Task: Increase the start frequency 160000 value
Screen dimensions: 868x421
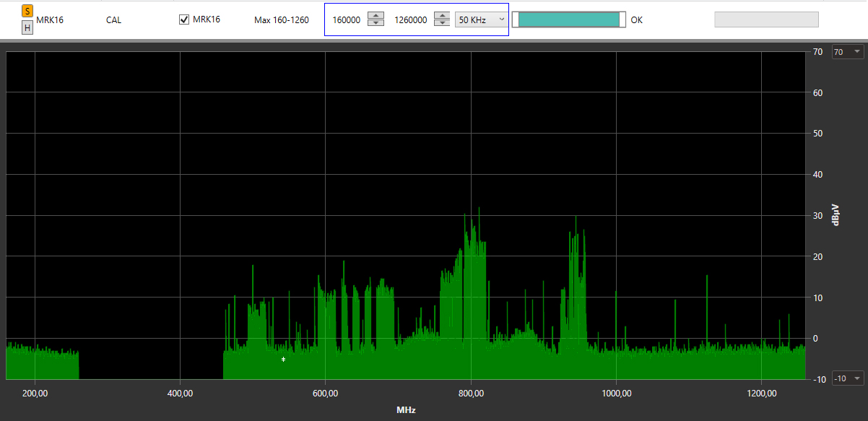Action: coord(376,16)
